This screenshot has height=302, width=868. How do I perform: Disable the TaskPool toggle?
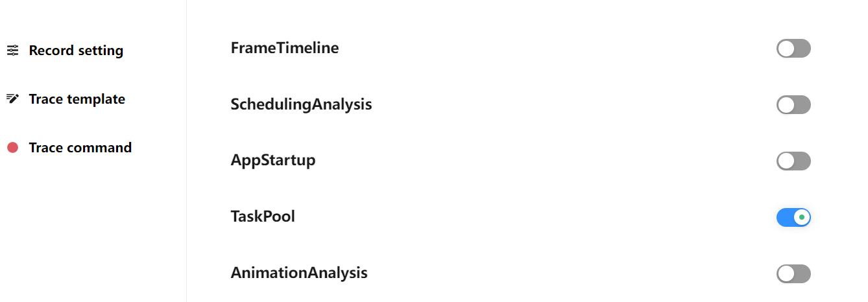pos(793,218)
